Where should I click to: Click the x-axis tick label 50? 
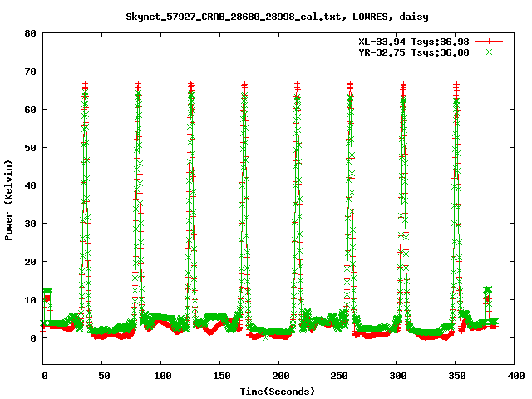(x=104, y=376)
